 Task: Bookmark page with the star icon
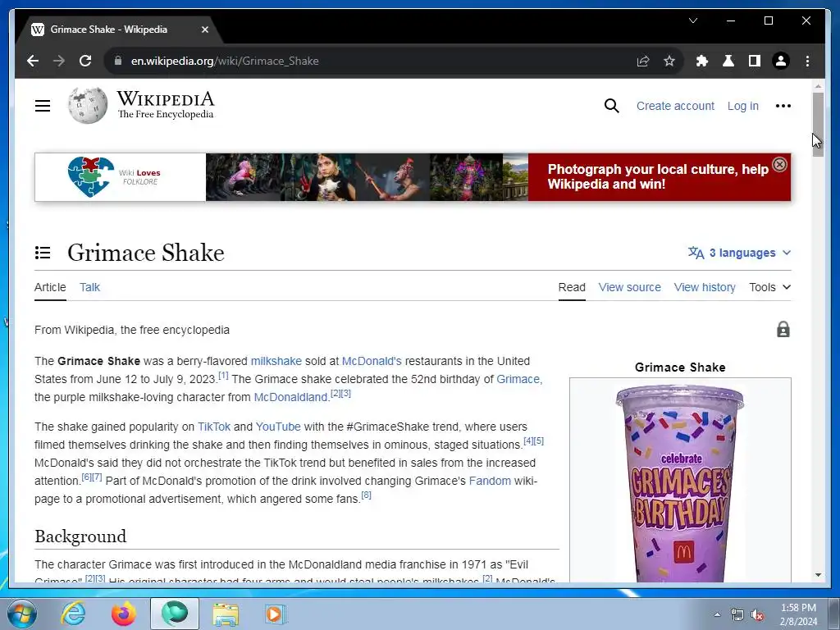pyautogui.click(x=669, y=61)
